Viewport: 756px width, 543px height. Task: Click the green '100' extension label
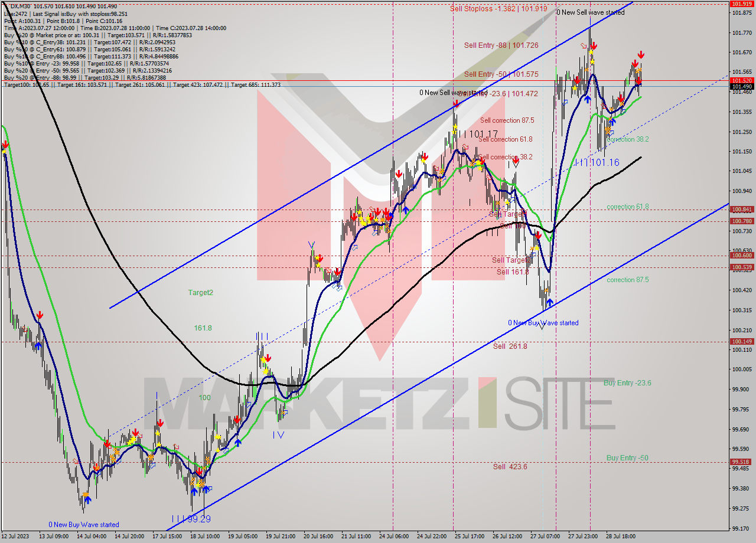pyautogui.click(x=204, y=398)
